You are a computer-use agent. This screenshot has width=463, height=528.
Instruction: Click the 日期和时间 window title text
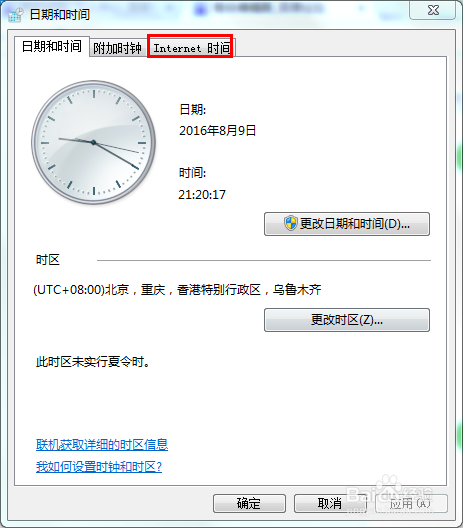tap(60, 15)
